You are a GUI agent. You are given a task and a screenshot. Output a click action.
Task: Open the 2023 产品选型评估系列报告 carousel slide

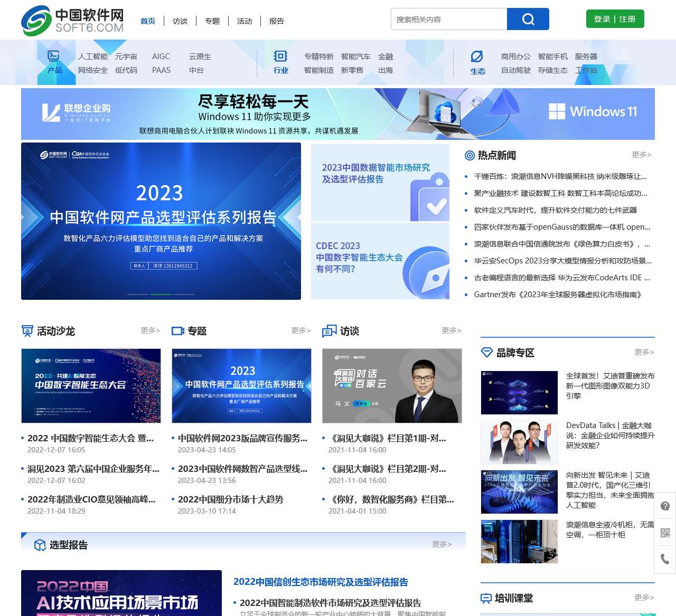click(x=161, y=221)
